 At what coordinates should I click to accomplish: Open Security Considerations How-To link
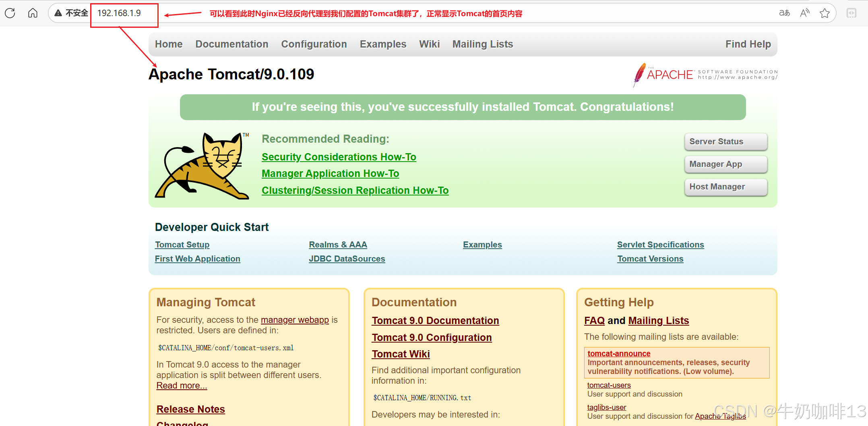click(x=339, y=157)
